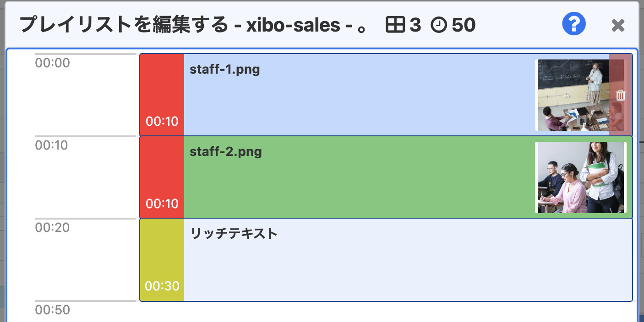This screenshot has width=644, height=322.
Task: Open the staff-2.png thumbnail preview
Action: coord(581,177)
